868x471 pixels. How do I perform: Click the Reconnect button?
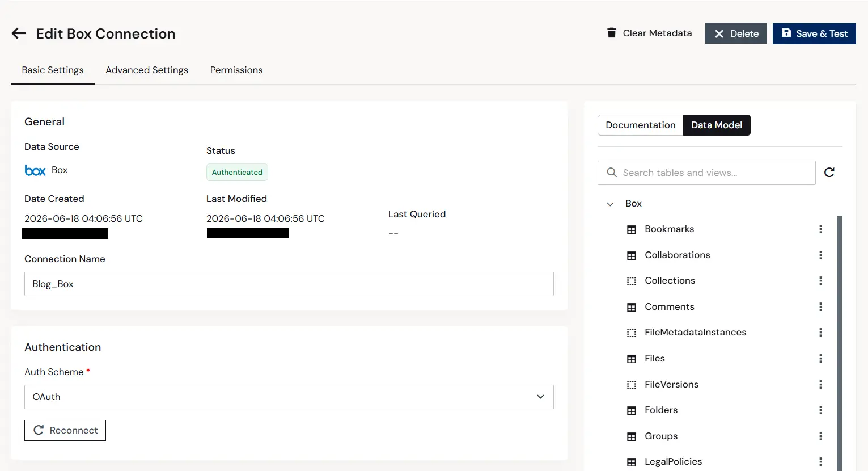[x=65, y=431]
